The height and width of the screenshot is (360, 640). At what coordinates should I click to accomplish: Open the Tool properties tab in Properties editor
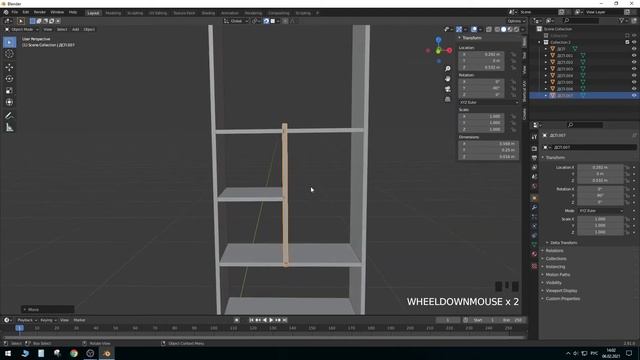(x=534, y=137)
